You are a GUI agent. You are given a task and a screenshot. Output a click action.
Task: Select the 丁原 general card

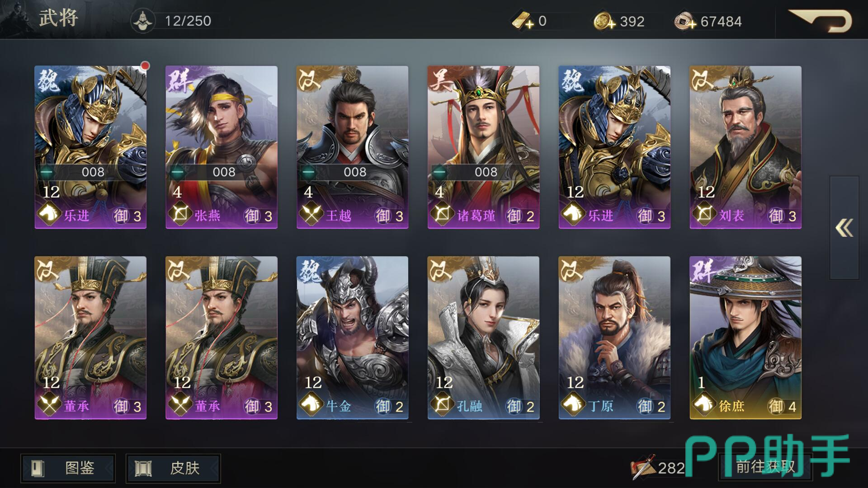click(614, 338)
